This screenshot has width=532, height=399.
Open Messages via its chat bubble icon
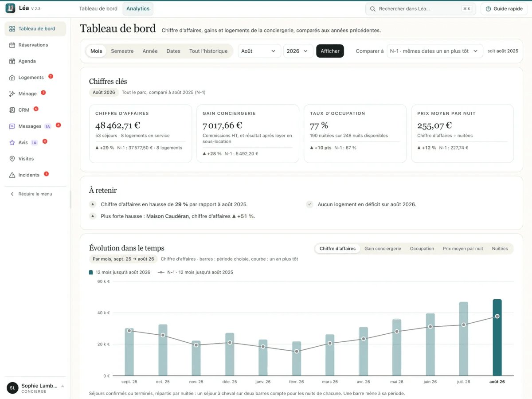coord(12,126)
